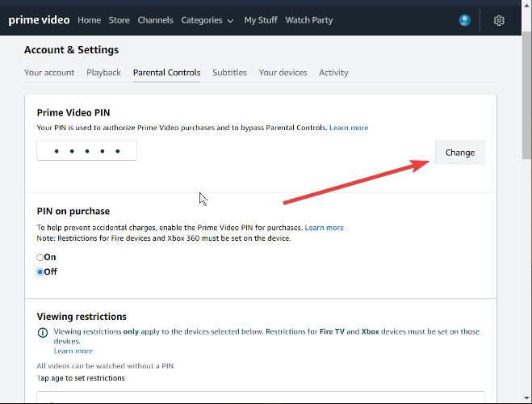Click the chevron next to Categories

[x=230, y=21]
